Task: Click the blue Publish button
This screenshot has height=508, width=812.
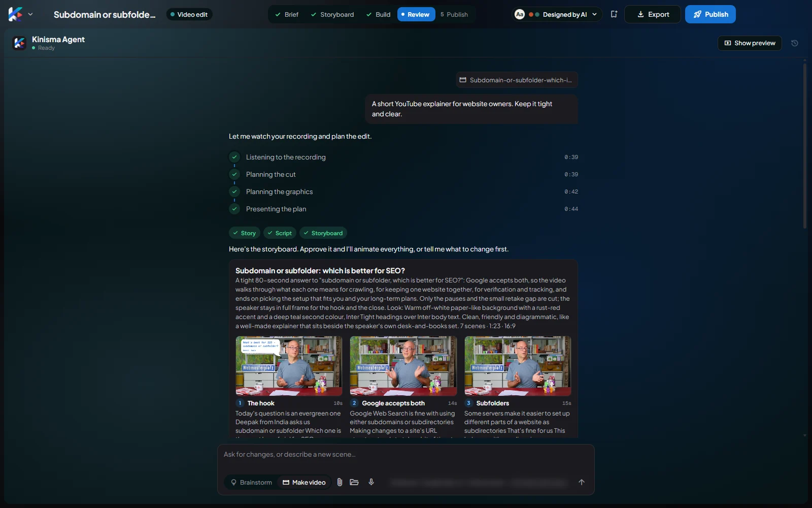Action: pos(710,14)
